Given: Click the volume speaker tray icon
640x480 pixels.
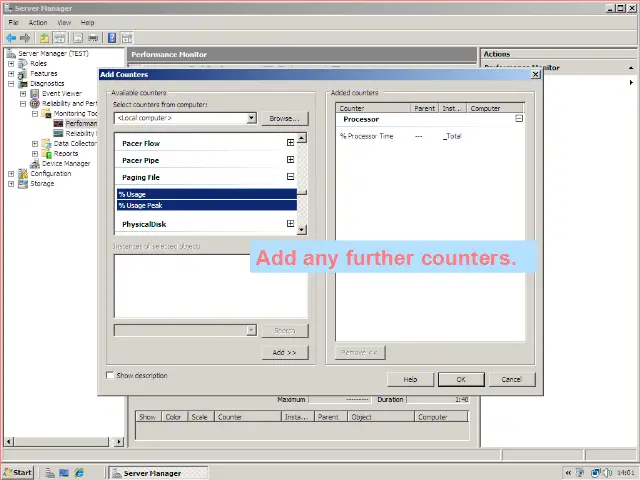Looking at the screenshot, I should click(607, 473).
